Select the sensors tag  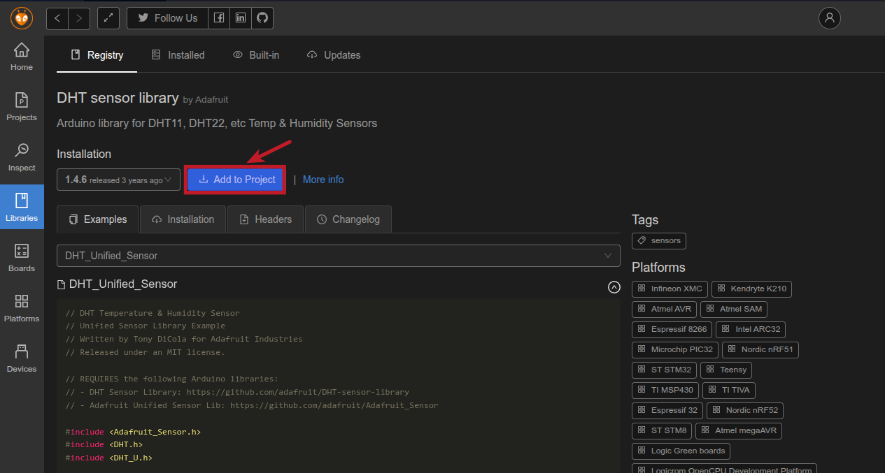[659, 241]
